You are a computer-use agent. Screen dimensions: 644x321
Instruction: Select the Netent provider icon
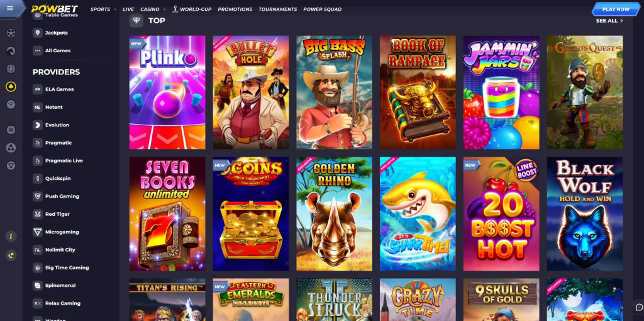[x=38, y=107]
